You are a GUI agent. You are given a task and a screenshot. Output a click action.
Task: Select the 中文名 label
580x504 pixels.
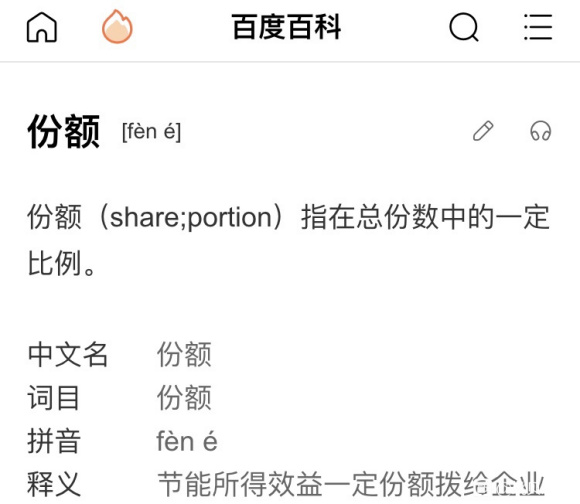click(x=68, y=354)
